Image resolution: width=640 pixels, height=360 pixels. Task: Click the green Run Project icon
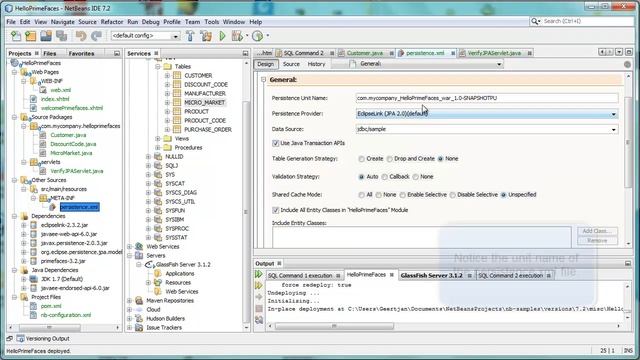(222, 36)
